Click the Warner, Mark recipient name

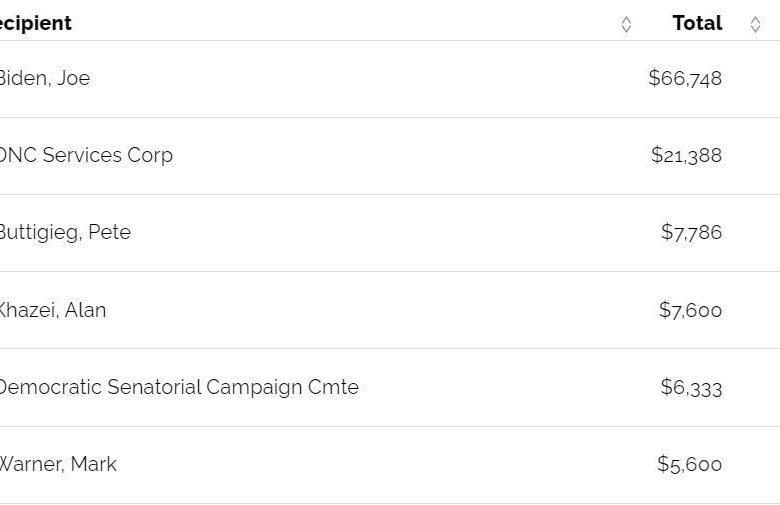click(58, 464)
